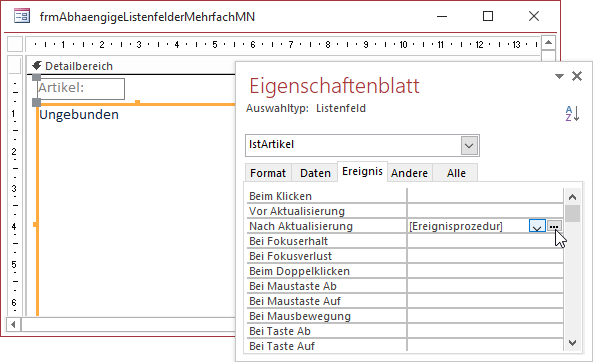Open the builder (…) for Nach Aktualisierung
Screen dimensions: 593x362
(x=554, y=226)
